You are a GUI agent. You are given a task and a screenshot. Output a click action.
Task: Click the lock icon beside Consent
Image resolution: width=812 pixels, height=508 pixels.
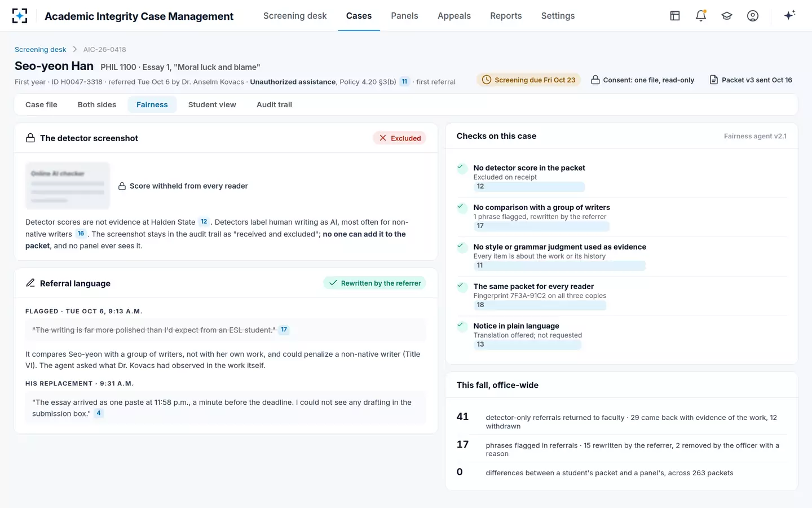(x=595, y=80)
